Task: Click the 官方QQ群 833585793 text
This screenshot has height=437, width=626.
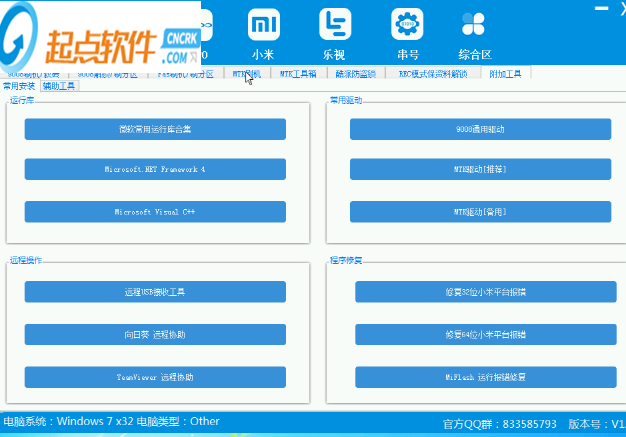Action: (x=499, y=424)
